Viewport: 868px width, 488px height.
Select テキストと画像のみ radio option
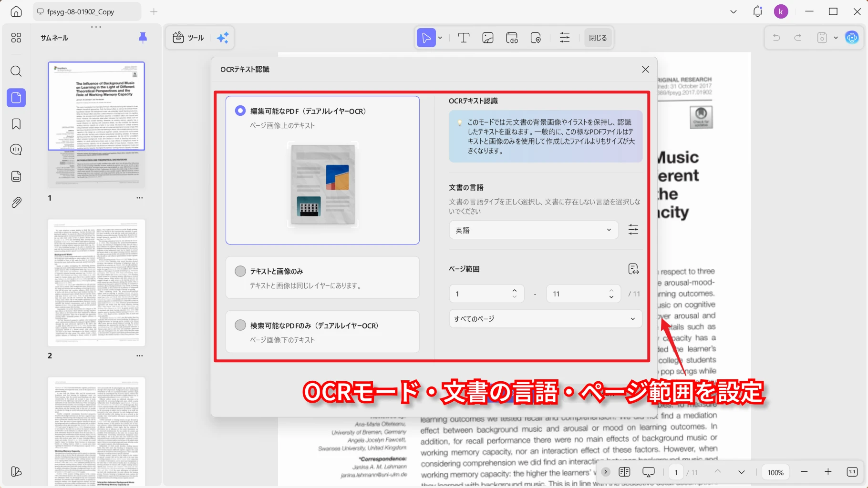[x=240, y=271]
